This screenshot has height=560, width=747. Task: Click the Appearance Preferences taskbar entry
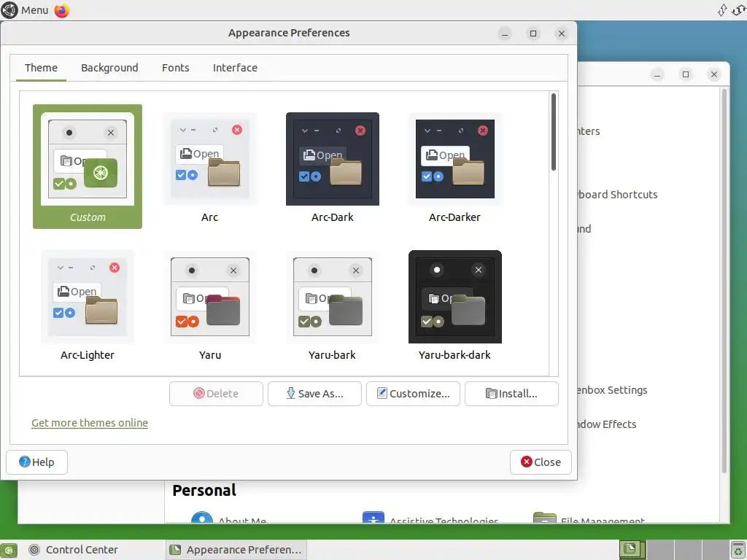[237, 550]
